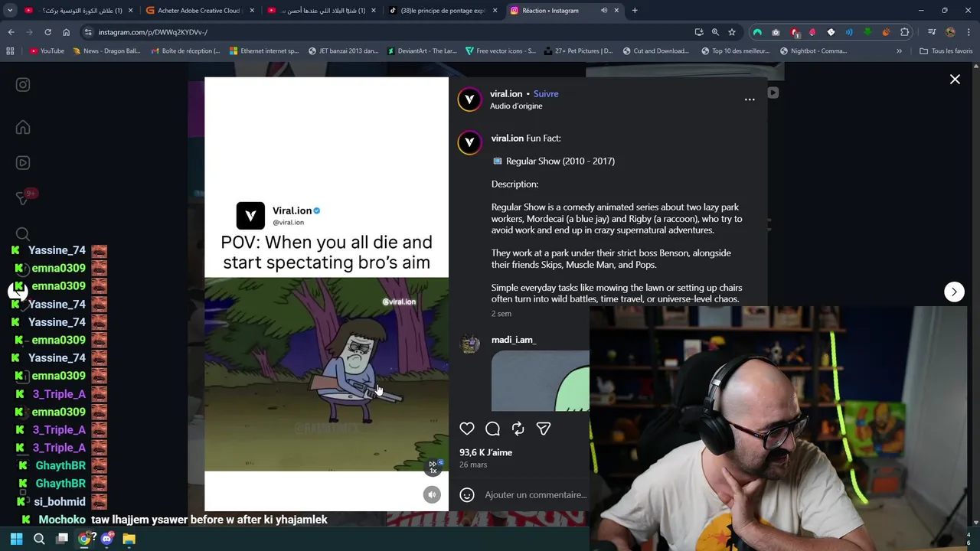The height and width of the screenshot is (551, 980).
Task: Like the post with the heart icon
Action: 467,429
